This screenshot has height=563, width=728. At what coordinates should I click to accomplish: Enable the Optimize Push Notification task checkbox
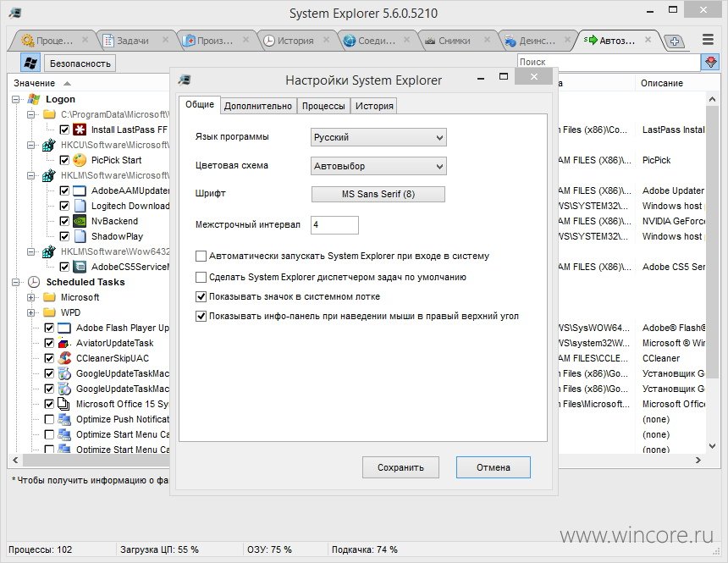[49, 419]
